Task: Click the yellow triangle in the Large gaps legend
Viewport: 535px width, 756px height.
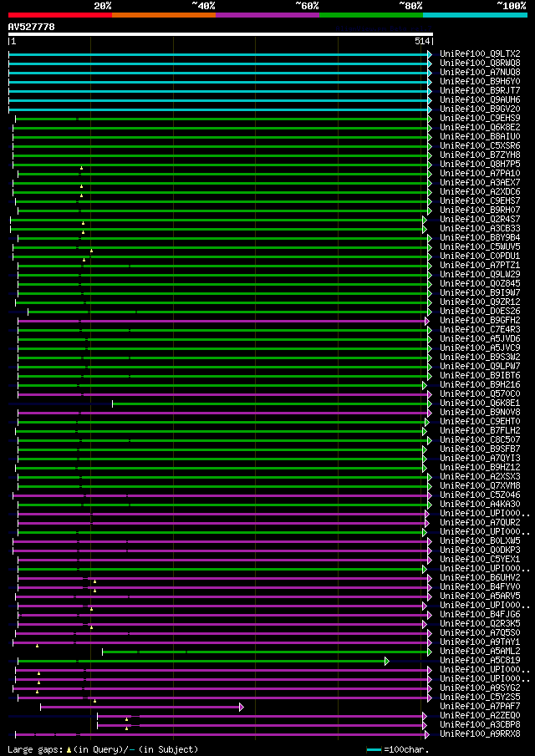Action: click(69, 749)
